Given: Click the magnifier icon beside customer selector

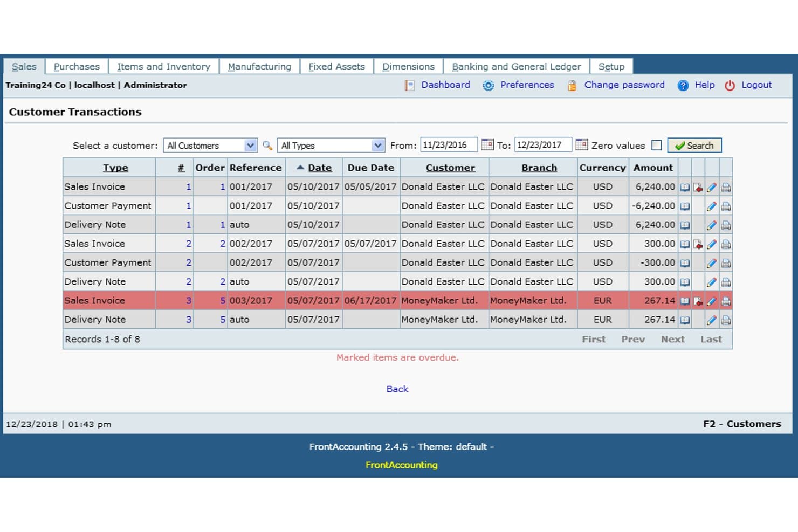Looking at the screenshot, I should (x=267, y=145).
